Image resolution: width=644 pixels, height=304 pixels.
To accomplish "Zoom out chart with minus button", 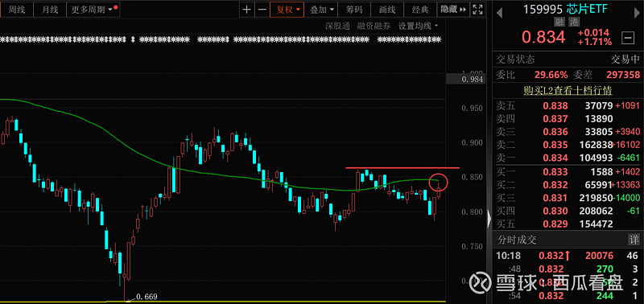I will [262, 10].
